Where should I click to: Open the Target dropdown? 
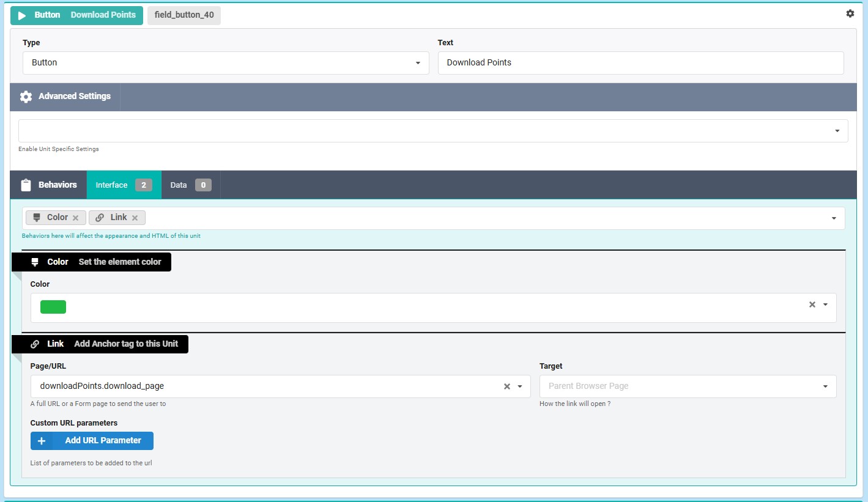tap(688, 386)
